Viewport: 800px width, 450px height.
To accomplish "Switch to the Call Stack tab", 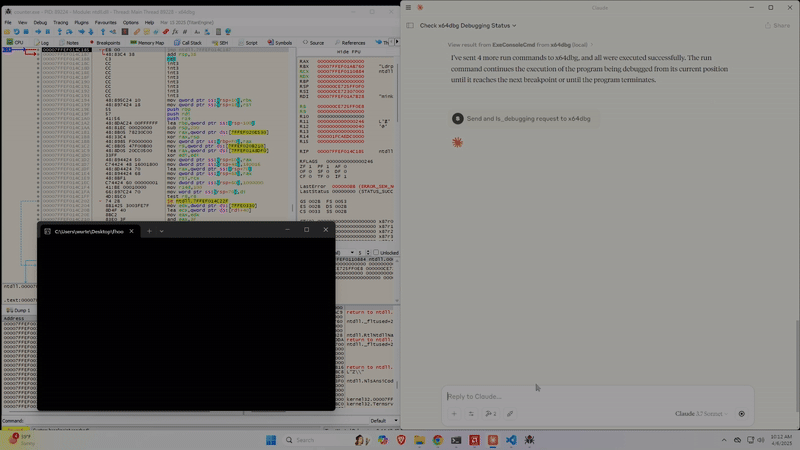I will point(188,43).
